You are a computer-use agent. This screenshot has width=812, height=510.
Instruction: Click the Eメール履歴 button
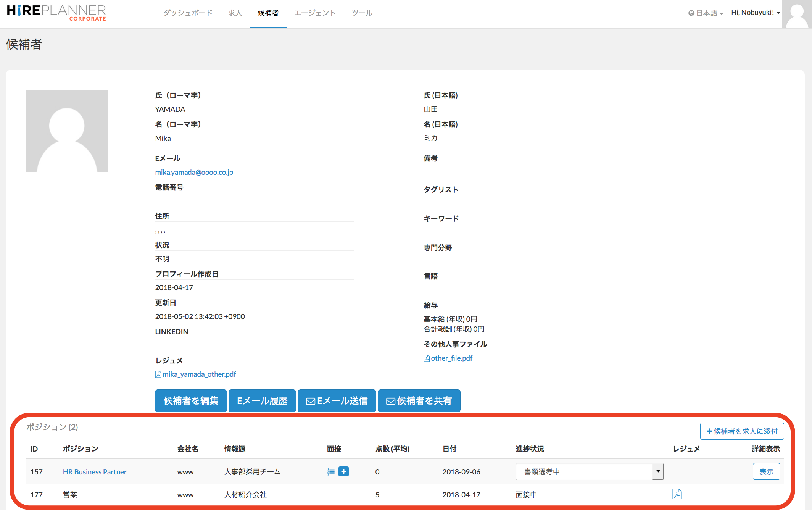coord(262,401)
